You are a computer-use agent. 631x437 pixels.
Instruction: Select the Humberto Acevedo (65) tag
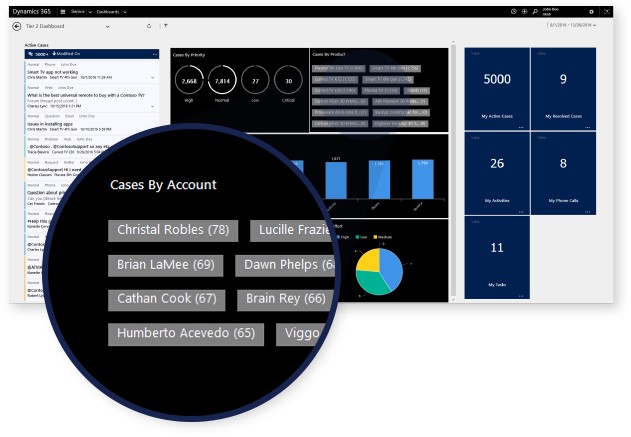pos(186,334)
